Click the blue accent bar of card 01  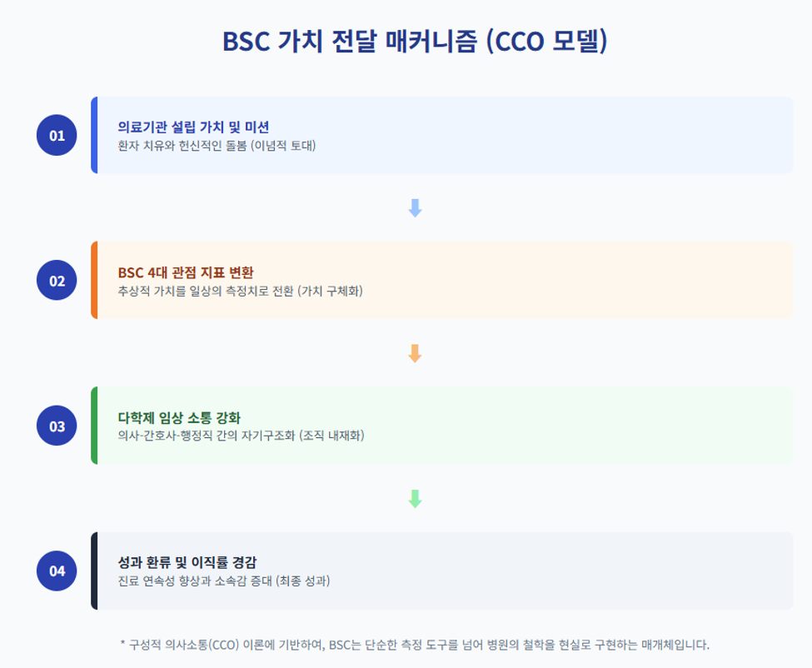(x=94, y=135)
